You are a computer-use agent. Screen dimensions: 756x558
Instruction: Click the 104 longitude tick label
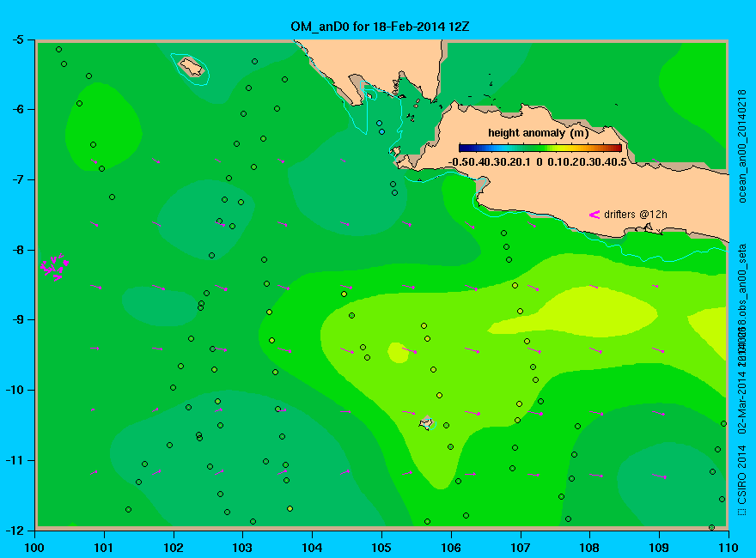tap(312, 548)
